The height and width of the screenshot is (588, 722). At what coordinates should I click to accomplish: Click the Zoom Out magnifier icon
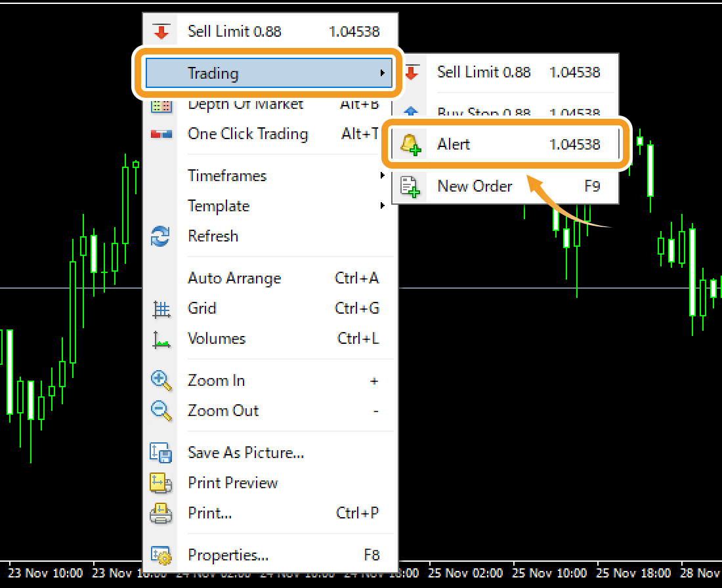pyautogui.click(x=161, y=410)
